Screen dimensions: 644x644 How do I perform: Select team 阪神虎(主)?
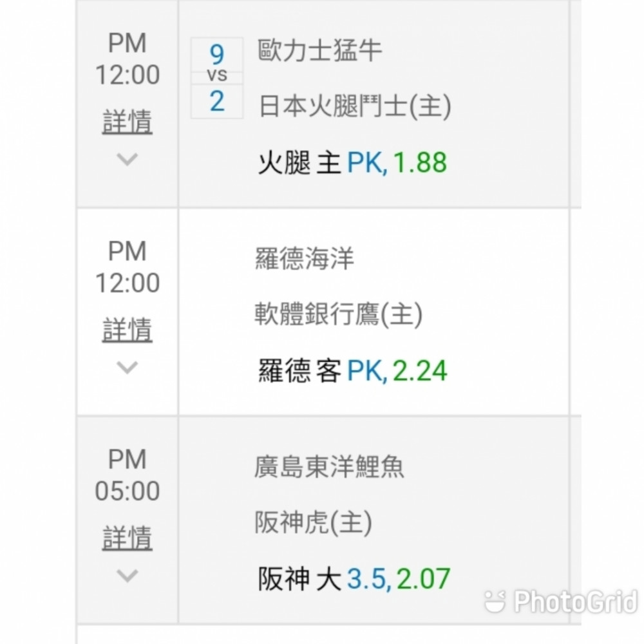313,522
